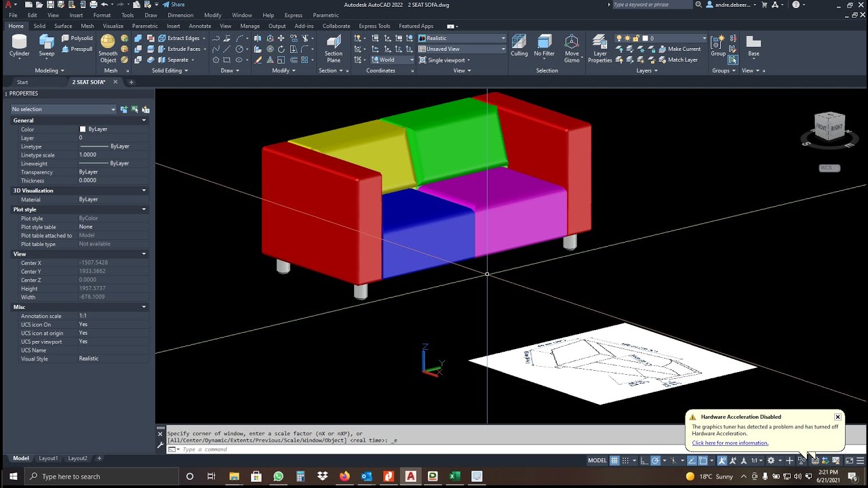Open File Explorer from taskbar

(x=233, y=476)
